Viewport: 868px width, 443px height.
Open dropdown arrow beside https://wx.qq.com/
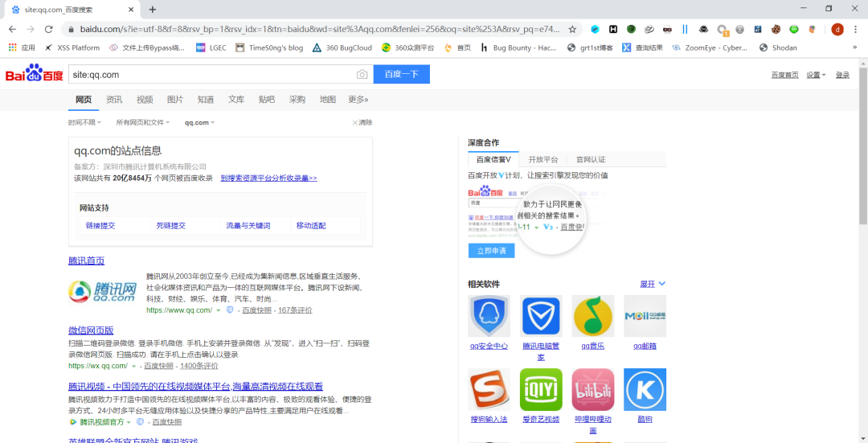pyautogui.click(x=133, y=366)
